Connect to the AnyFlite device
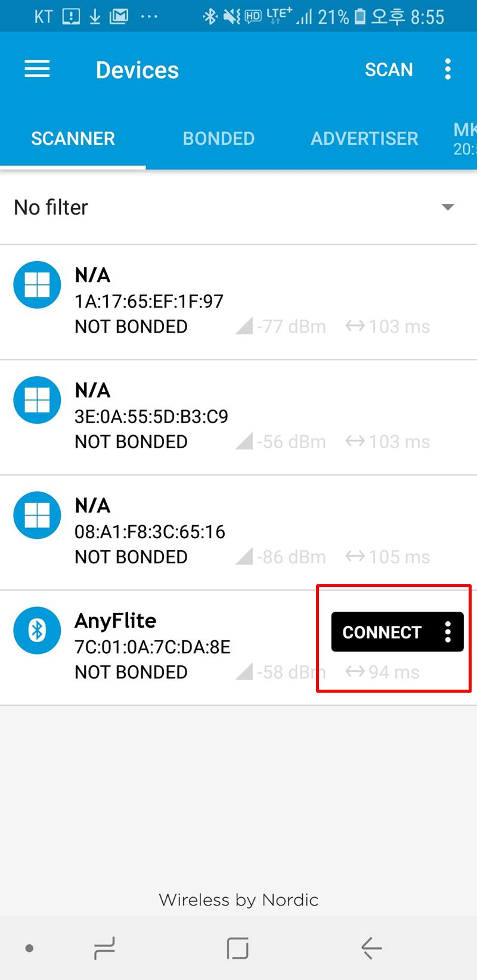This screenshot has height=980, width=477. pos(382,632)
